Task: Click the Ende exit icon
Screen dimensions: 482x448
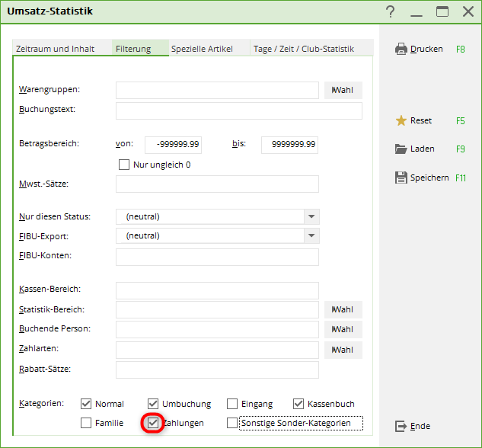Action: tap(401, 426)
